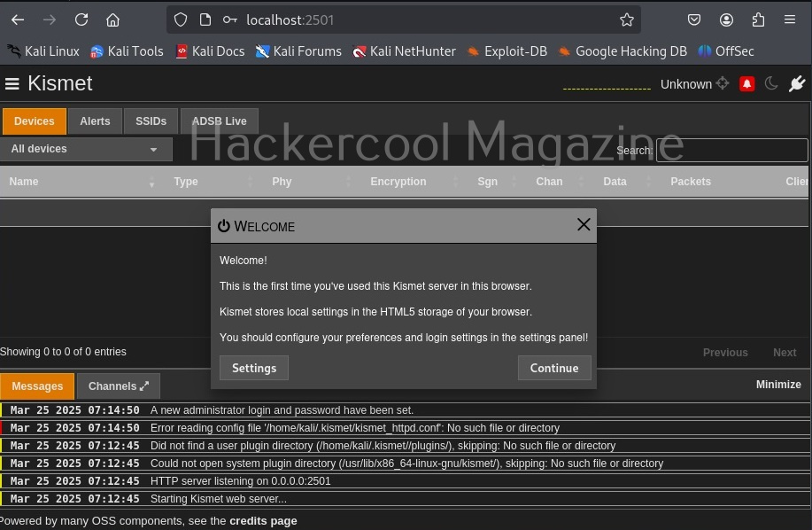Sort the table by Phy column
The image size is (812, 530).
click(311, 182)
